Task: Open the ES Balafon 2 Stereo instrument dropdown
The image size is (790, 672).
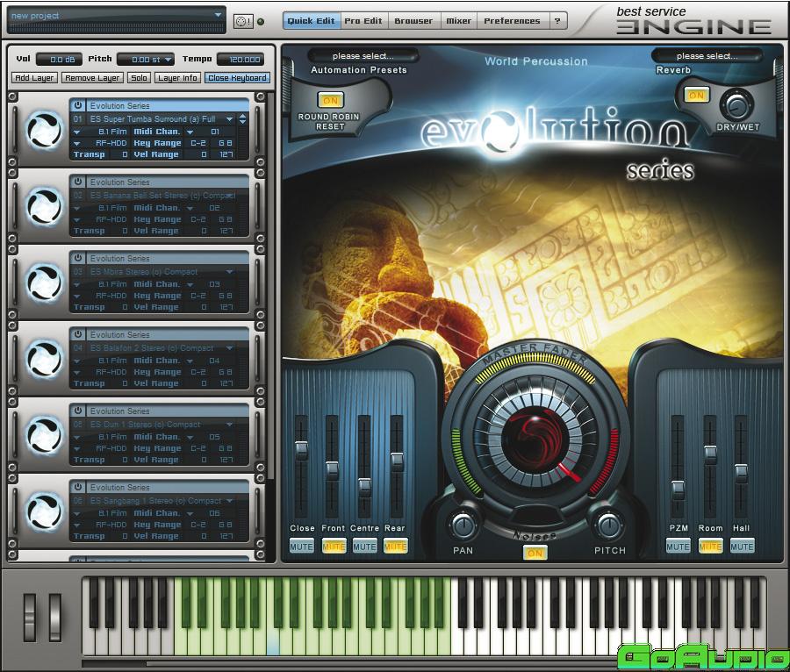Action: pyautogui.click(x=230, y=348)
